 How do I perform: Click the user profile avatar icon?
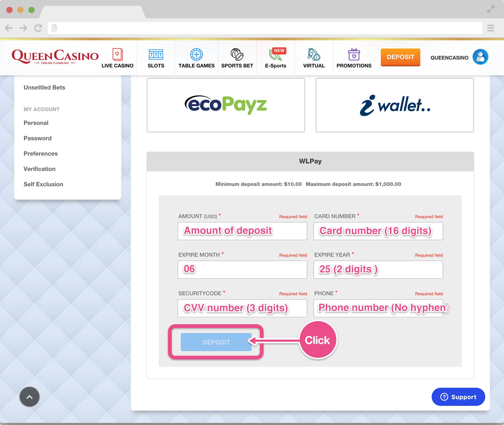[480, 57]
